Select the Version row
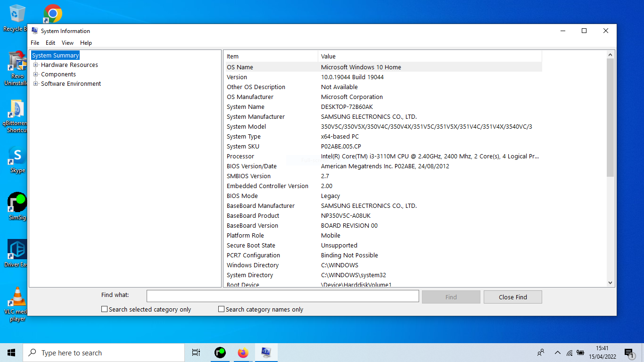644x362 pixels. coord(384,77)
